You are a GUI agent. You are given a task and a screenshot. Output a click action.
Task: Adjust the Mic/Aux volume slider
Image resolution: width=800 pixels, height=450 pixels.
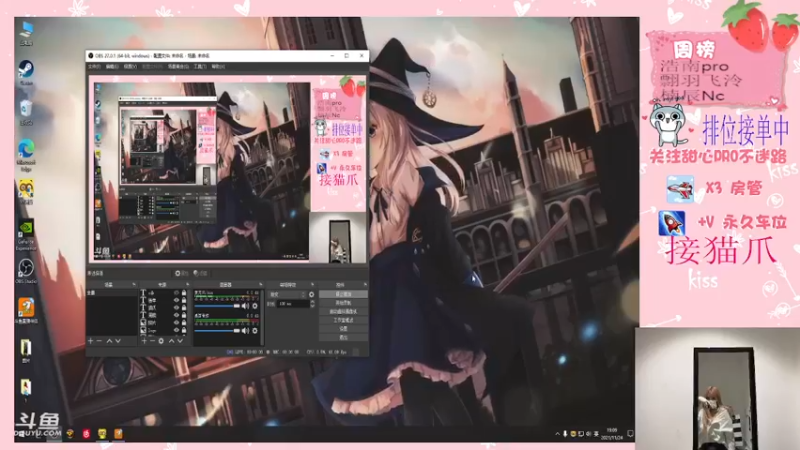(x=217, y=306)
